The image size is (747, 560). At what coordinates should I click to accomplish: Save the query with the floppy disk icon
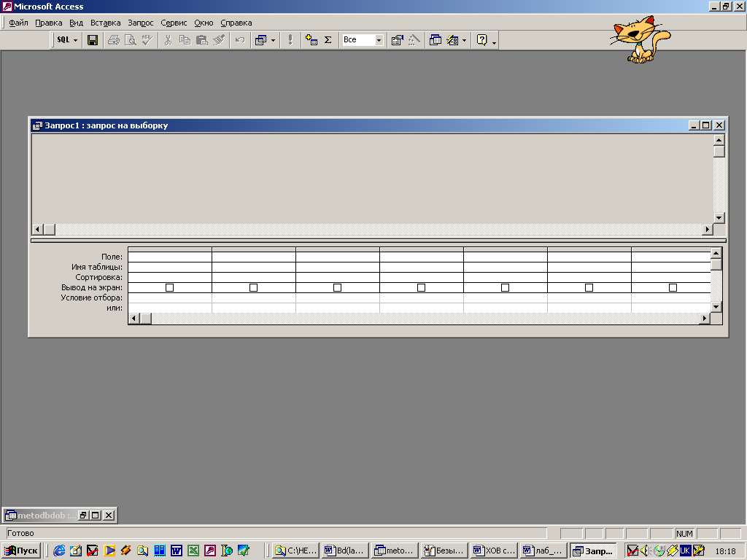93,40
